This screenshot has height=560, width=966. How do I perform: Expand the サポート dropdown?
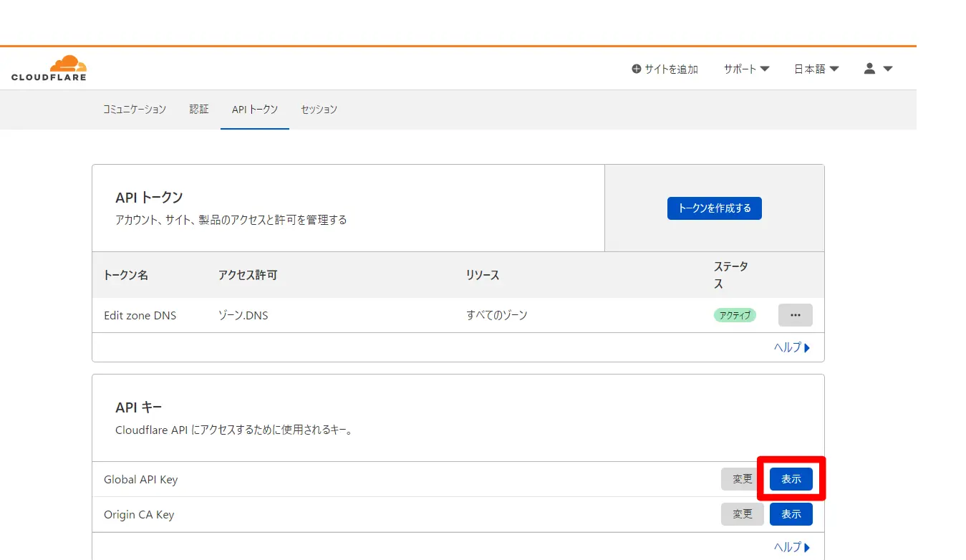tap(746, 69)
